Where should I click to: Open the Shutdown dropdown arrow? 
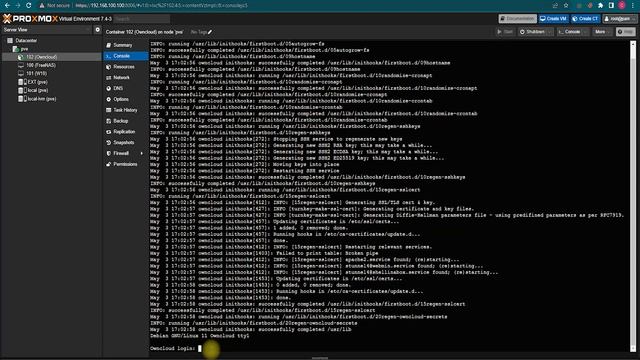(x=550, y=32)
